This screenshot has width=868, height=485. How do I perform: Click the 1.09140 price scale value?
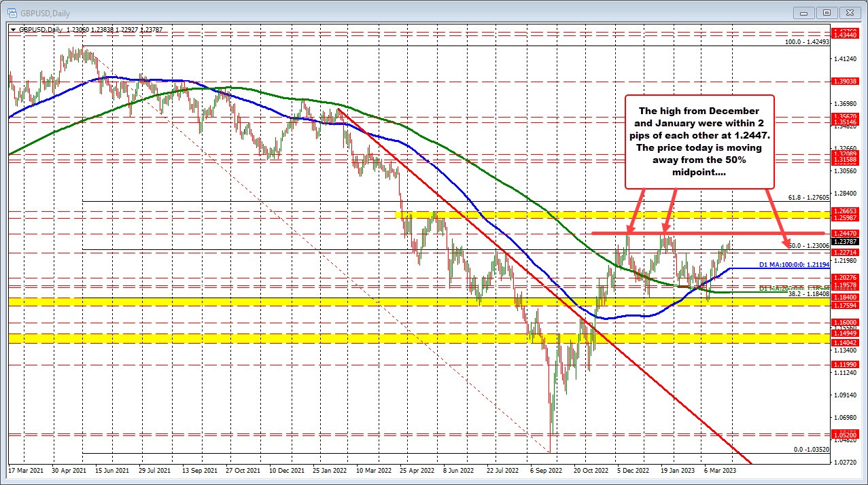[846, 395]
